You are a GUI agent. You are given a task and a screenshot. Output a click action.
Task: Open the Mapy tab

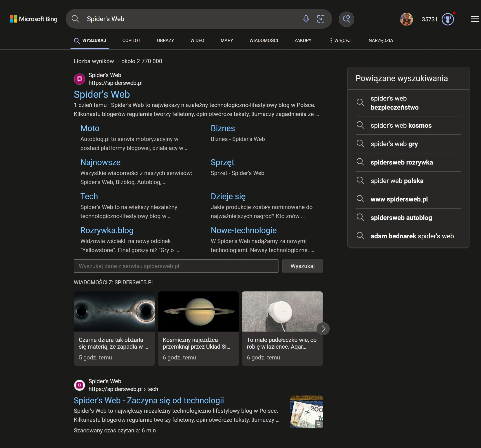point(227,40)
